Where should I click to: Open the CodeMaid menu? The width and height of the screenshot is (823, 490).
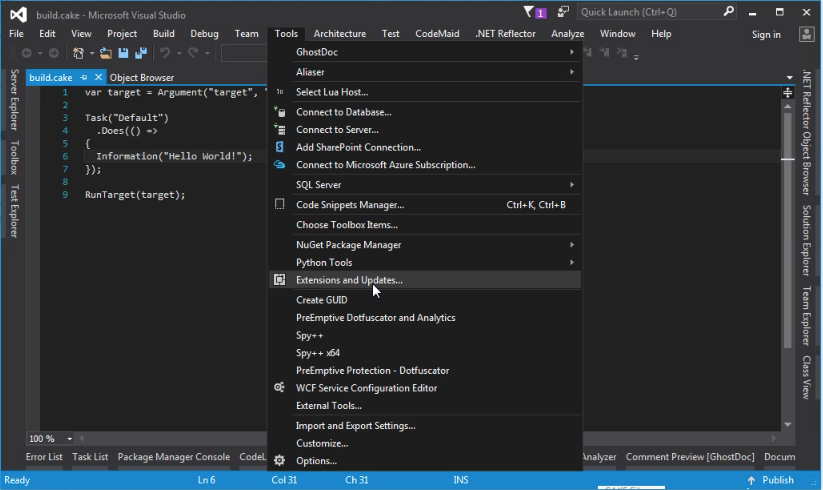click(x=437, y=34)
